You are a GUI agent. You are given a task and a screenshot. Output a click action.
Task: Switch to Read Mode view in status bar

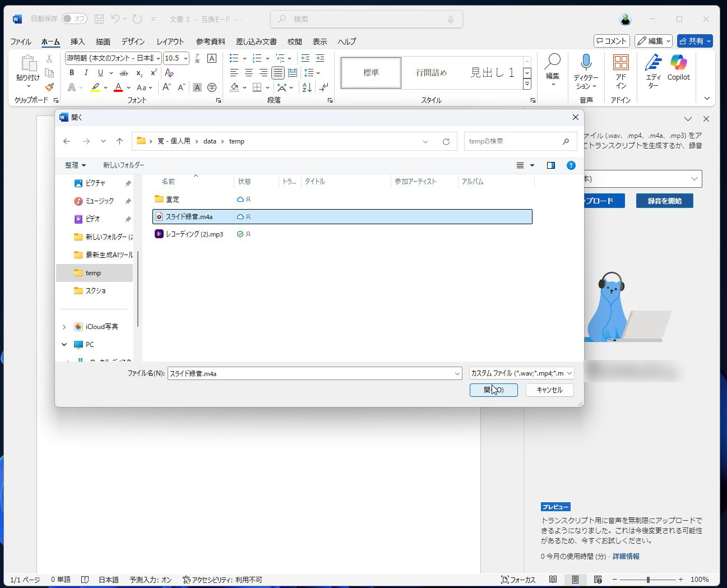553,580
